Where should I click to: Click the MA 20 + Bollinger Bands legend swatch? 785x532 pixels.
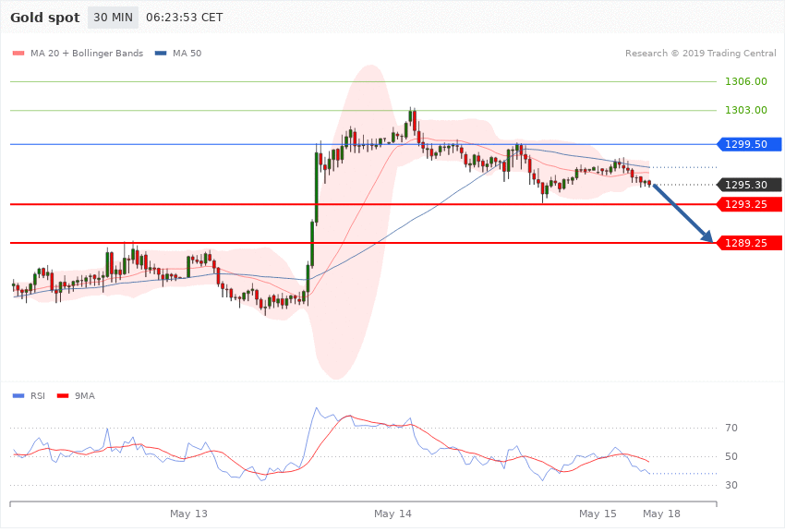18,53
